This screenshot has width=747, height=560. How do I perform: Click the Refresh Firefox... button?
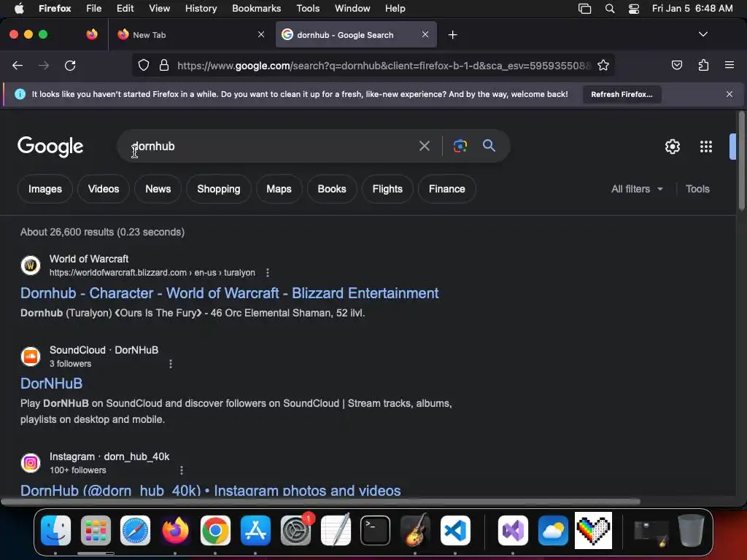coord(622,94)
